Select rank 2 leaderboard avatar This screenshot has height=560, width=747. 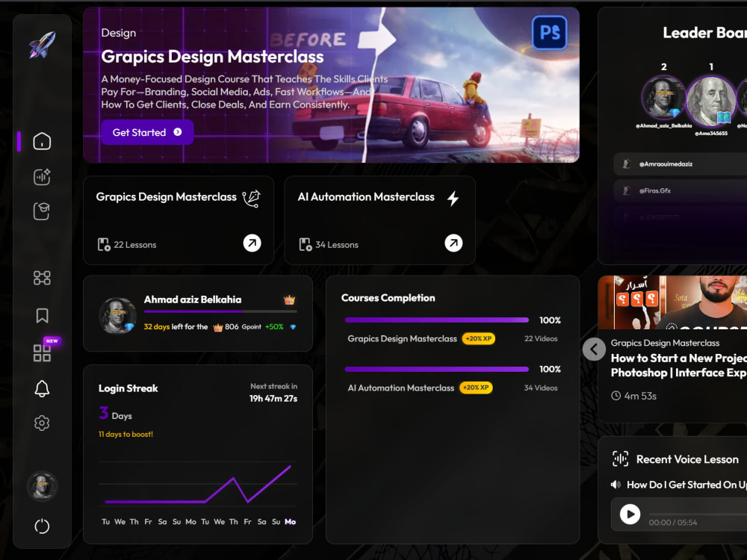[x=663, y=98]
